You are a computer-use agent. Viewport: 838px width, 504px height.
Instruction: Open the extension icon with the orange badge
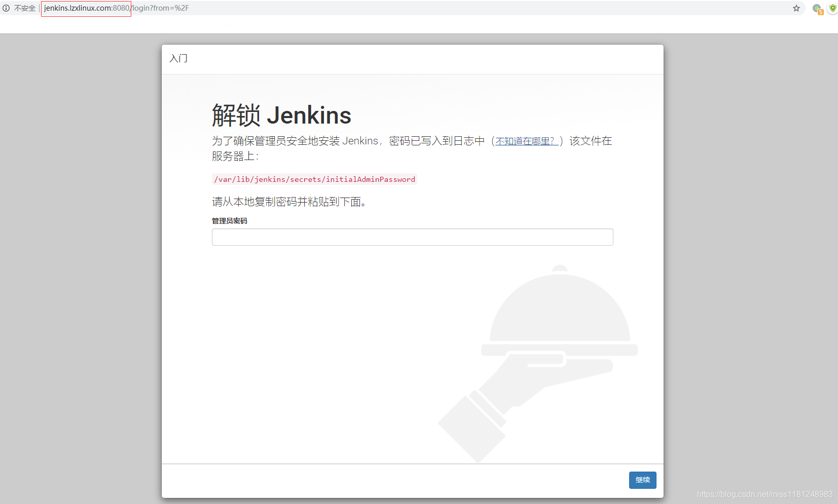click(817, 9)
